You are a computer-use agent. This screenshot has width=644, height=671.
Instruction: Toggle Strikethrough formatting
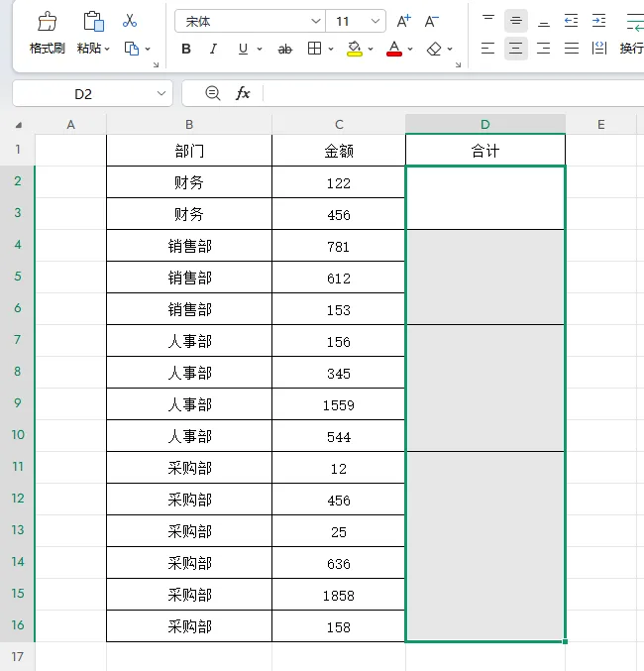click(285, 50)
